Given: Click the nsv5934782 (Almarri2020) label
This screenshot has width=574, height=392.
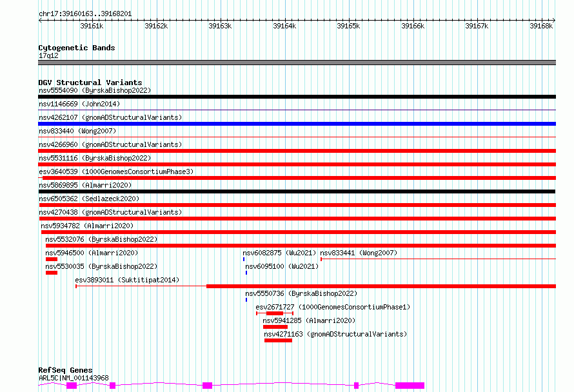Looking at the screenshot, I should [x=87, y=226].
